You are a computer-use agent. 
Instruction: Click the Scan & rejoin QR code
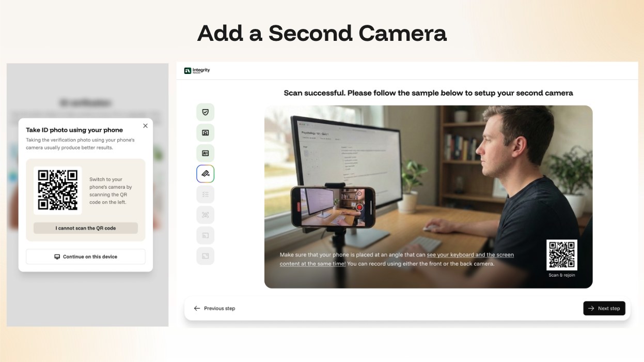pos(562,255)
